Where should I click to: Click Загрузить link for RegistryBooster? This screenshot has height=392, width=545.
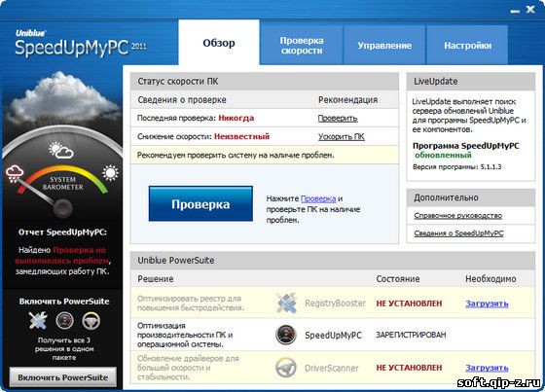[x=487, y=303]
